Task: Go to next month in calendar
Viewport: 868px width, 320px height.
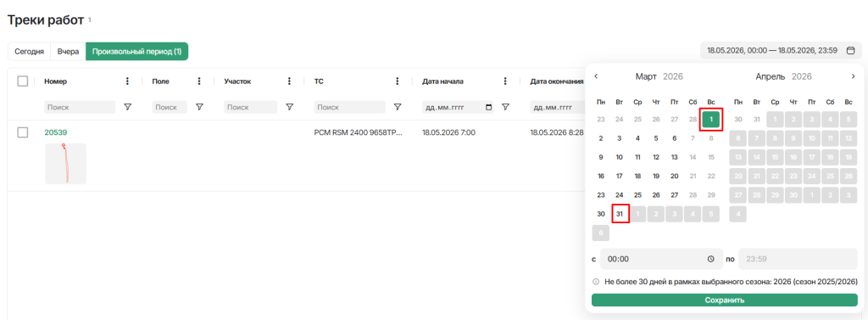Action: pyautogui.click(x=853, y=76)
